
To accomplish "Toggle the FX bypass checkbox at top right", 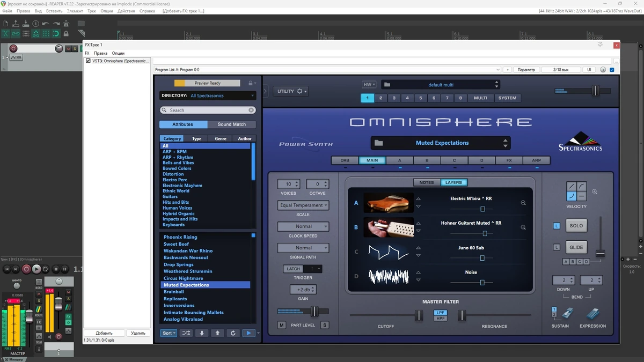I will 612,70.
